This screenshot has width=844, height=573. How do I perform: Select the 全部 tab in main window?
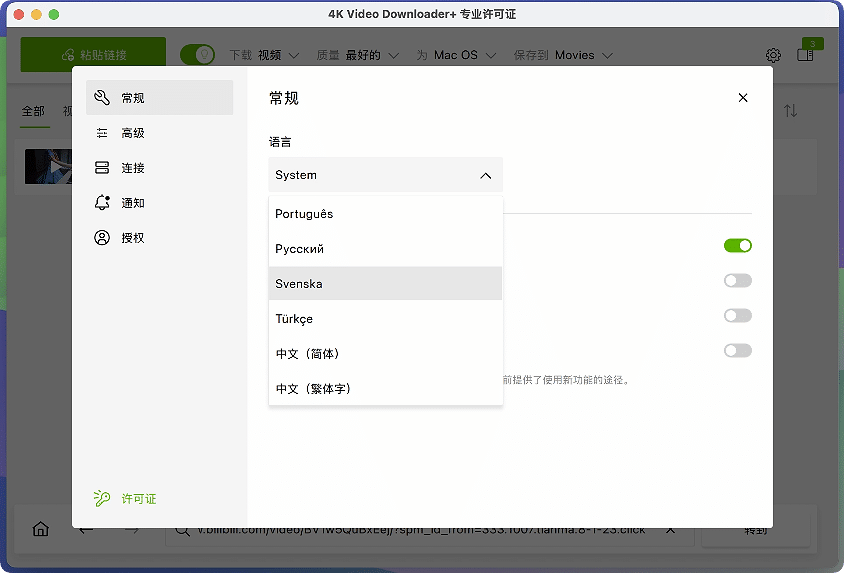(x=33, y=111)
